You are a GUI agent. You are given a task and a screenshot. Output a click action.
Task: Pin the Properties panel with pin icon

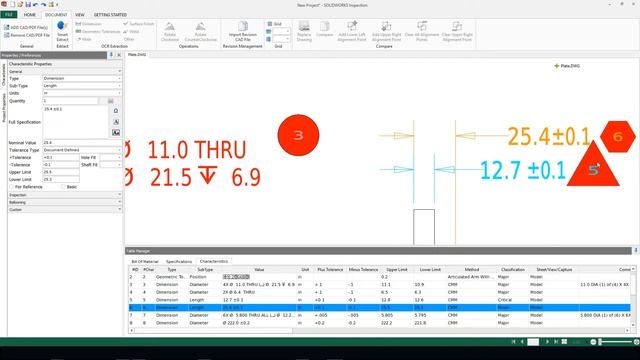pyautogui.click(x=111, y=55)
